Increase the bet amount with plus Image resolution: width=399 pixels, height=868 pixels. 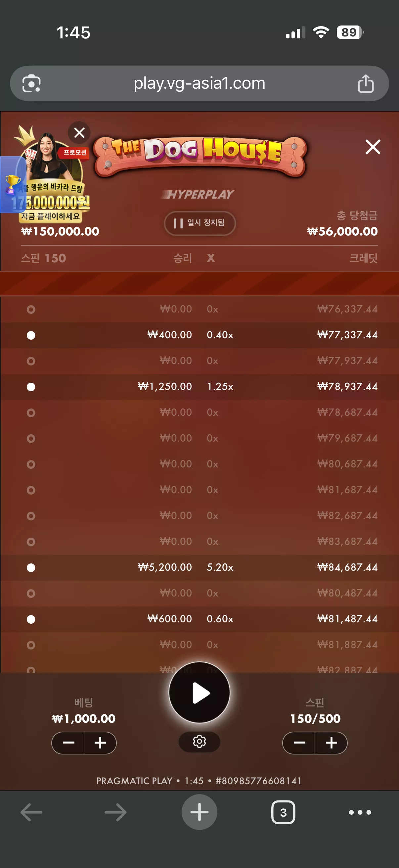[x=100, y=743]
